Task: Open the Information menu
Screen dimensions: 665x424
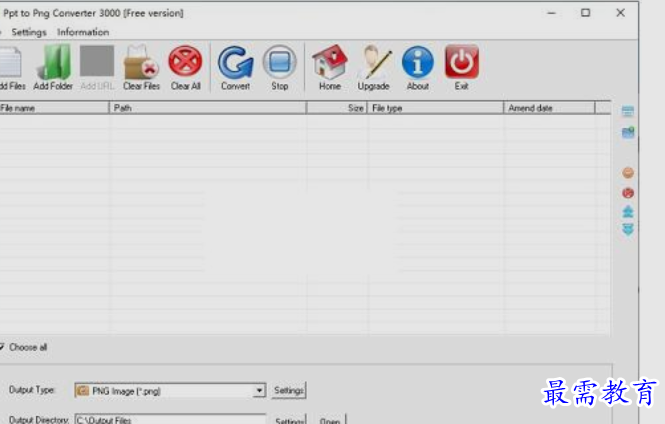Action: coord(83,32)
